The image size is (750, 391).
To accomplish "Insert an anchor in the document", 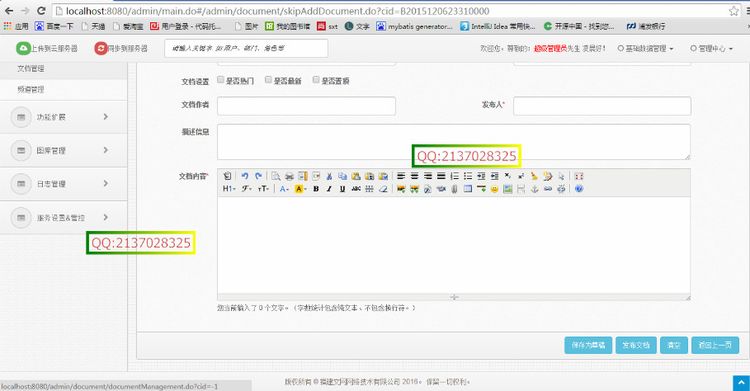I will pyautogui.click(x=534, y=189).
